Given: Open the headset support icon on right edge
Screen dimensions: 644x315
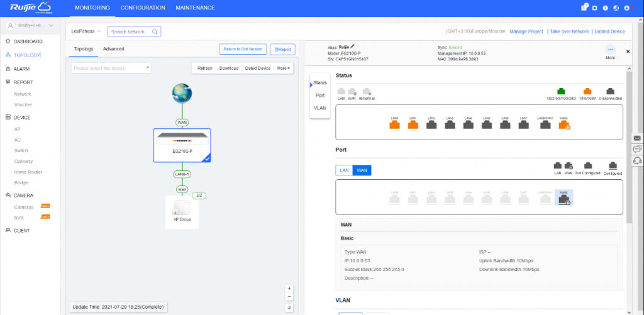Looking at the screenshot, I should [637, 160].
